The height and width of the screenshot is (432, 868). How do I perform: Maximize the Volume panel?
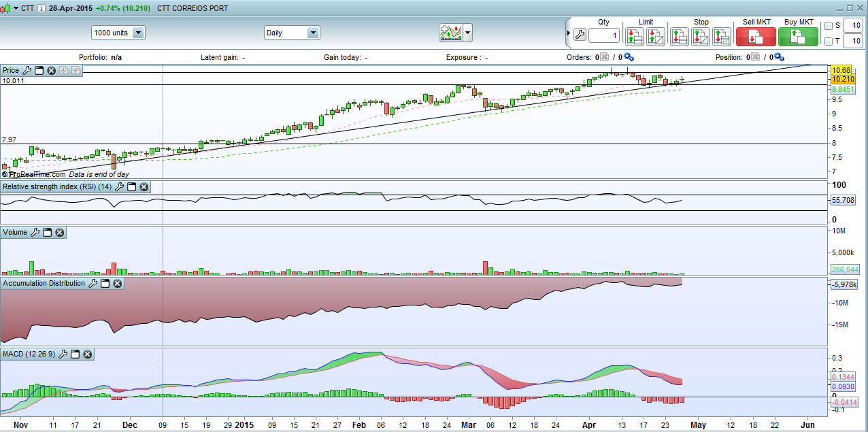point(48,233)
